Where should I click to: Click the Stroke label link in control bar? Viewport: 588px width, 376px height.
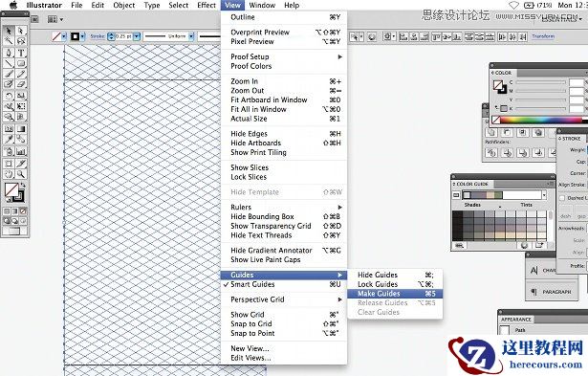click(98, 36)
